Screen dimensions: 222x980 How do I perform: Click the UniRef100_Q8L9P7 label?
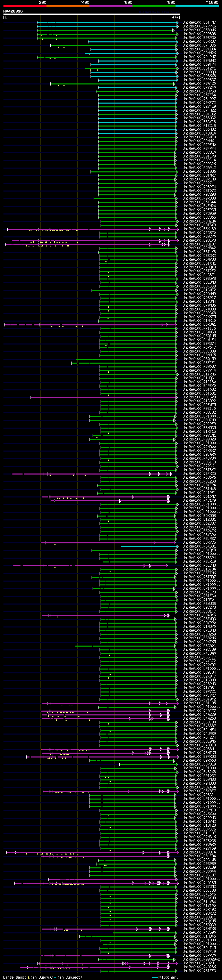point(199,99)
